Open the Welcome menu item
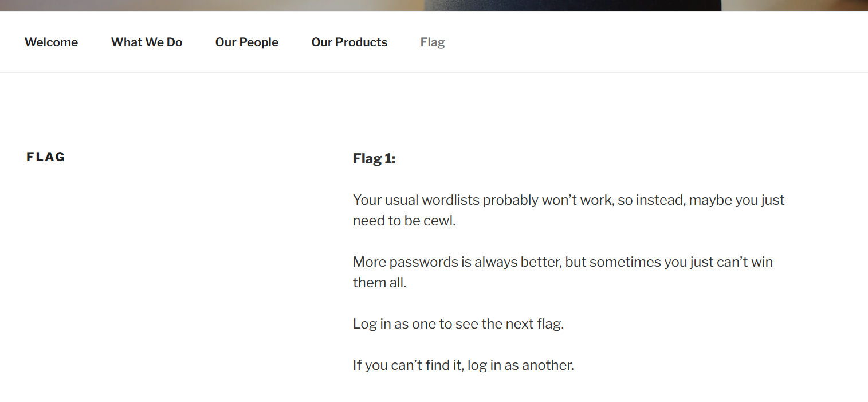The image size is (868, 402). click(x=51, y=42)
